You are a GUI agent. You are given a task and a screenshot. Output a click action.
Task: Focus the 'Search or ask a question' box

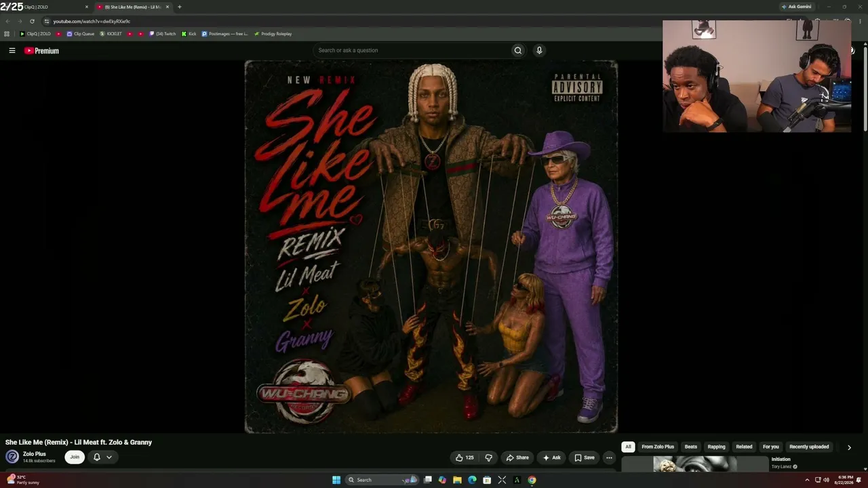pos(414,50)
